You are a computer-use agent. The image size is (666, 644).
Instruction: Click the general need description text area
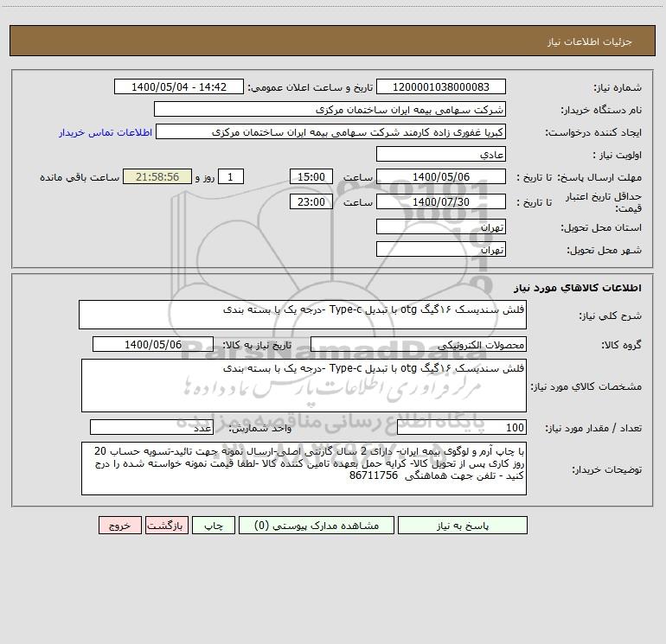[x=303, y=315]
